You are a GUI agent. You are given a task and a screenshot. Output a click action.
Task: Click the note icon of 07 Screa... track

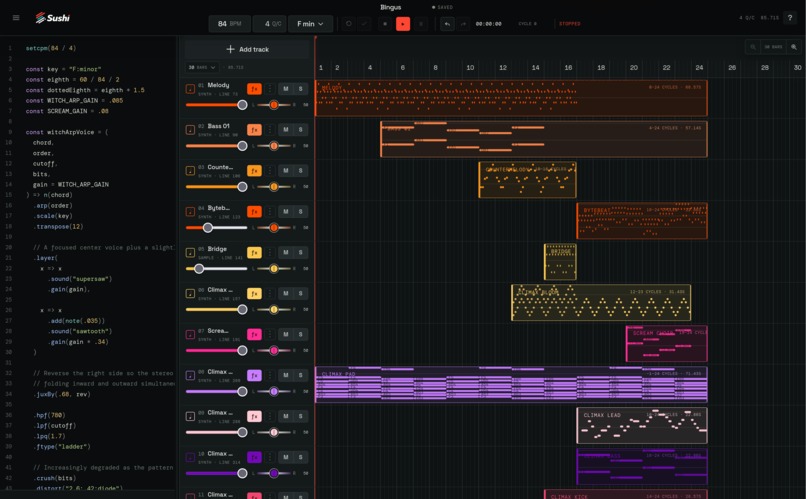(190, 335)
